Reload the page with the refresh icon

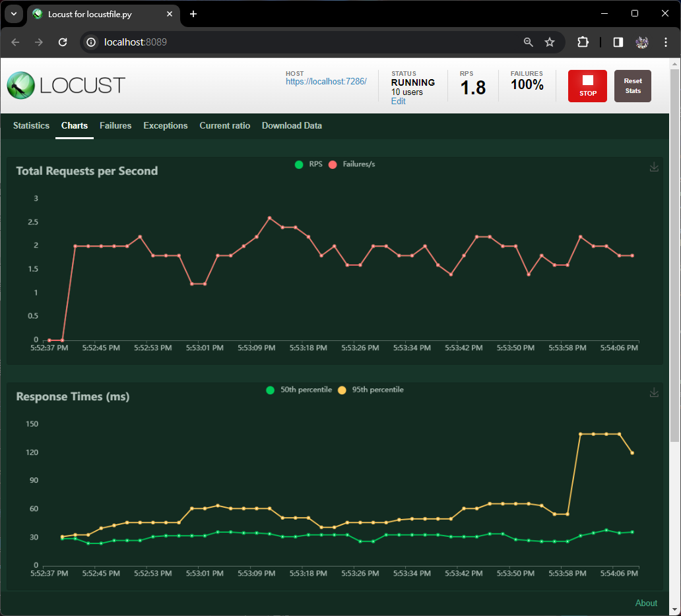click(x=63, y=42)
